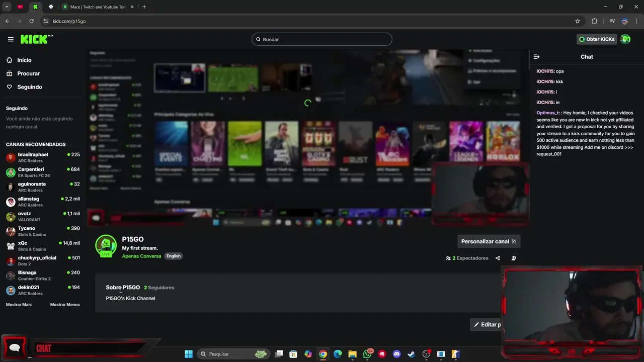Click the 2 Espectadores viewer count

[467, 258]
